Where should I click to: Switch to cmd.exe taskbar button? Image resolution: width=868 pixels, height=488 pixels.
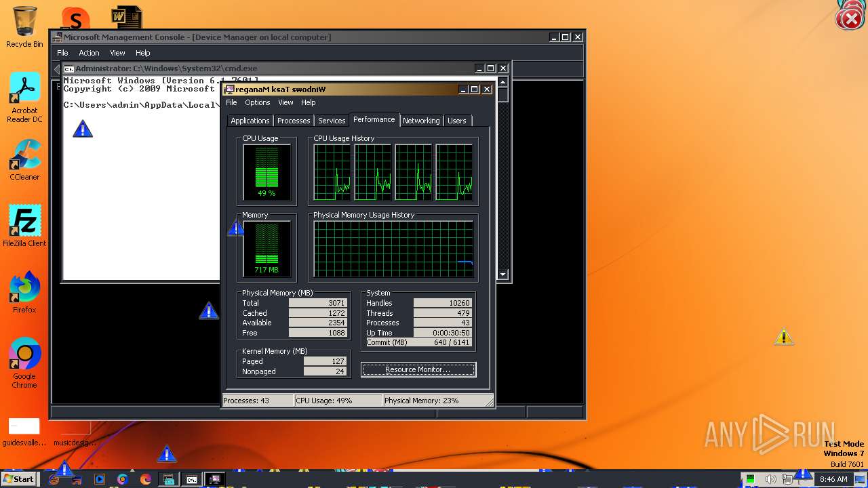[x=192, y=479]
